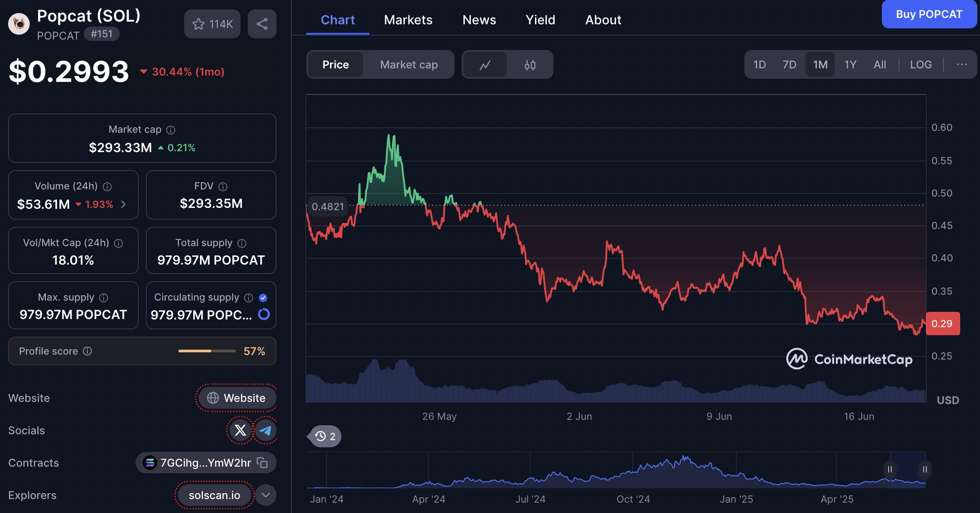Viewport: 980px width, 513px height.
Task: Open the Chart tab
Action: (338, 20)
